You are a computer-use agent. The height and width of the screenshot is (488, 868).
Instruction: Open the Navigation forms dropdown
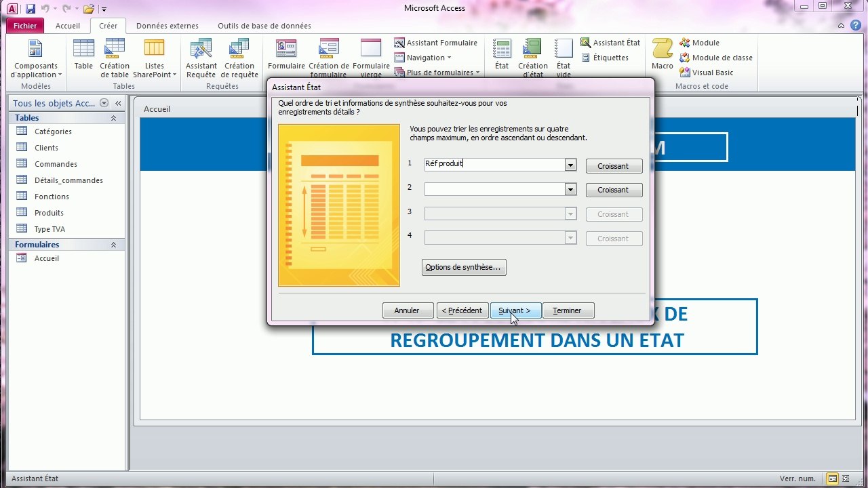tap(422, 58)
